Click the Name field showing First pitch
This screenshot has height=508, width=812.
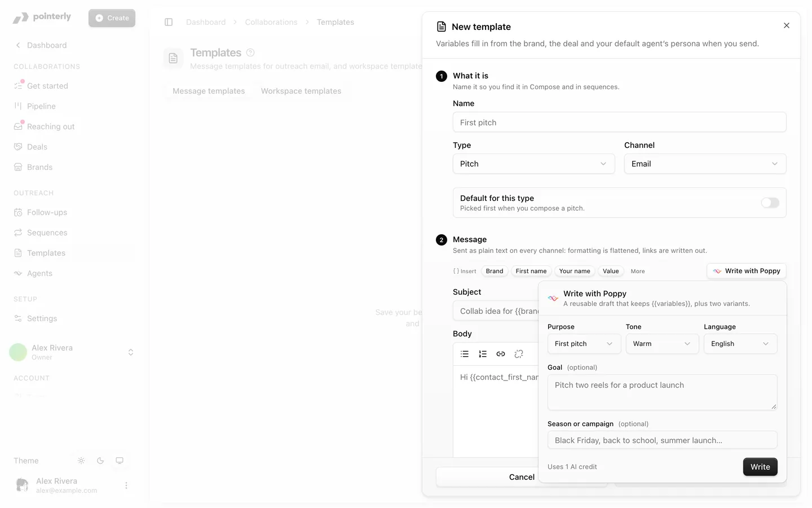(x=619, y=122)
